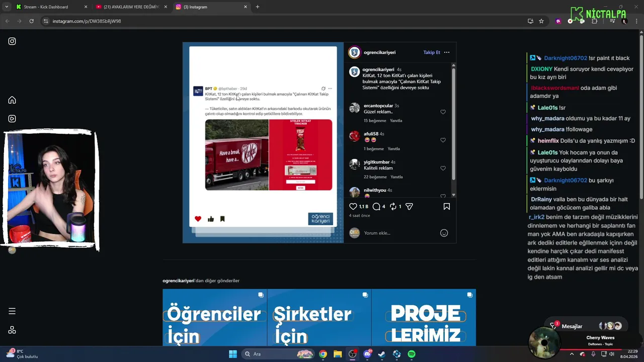Like the post with heart icon
The image size is (644, 362).
353,206
